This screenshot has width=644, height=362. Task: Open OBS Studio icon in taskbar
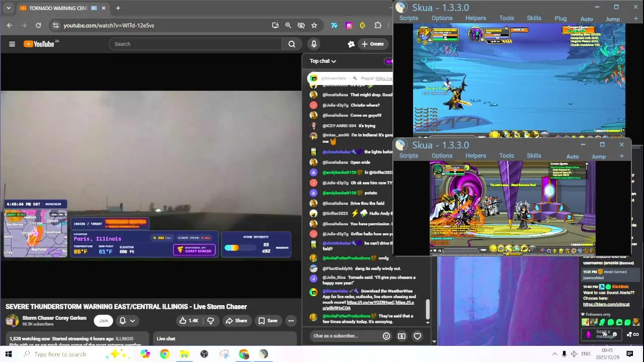[204, 354]
